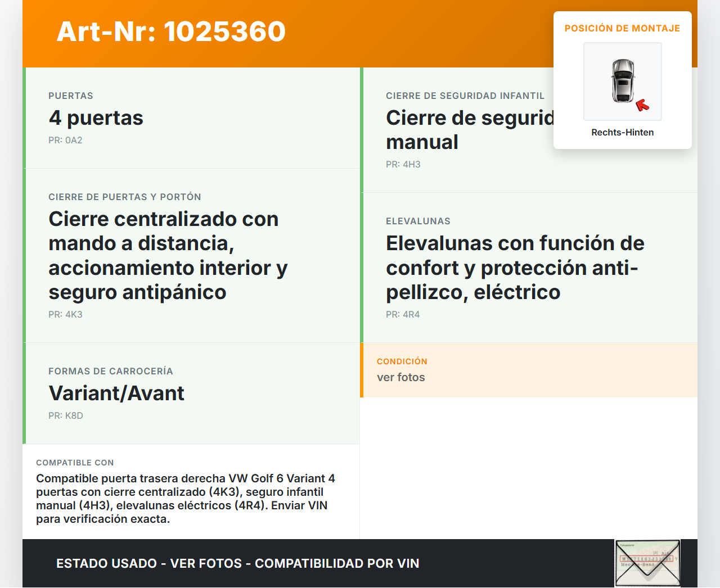Click the COMPATIBLE CON label

pyautogui.click(x=75, y=463)
